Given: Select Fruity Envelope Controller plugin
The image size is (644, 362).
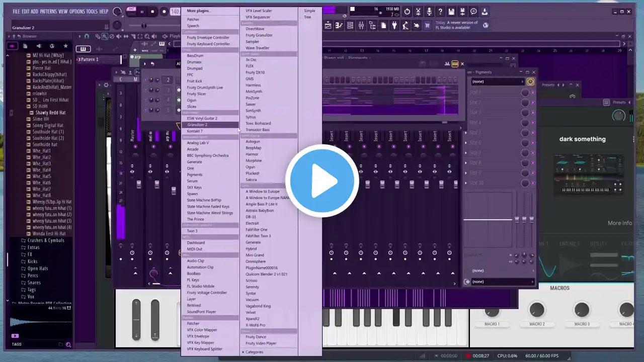Looking at the screenshot, I should tap(208, 38).
